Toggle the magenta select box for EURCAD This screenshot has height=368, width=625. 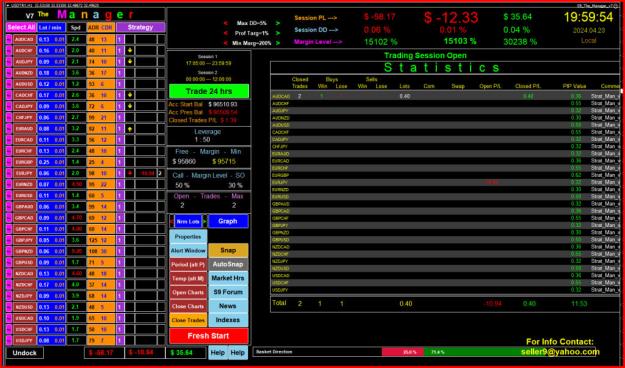tap(9, 140)
